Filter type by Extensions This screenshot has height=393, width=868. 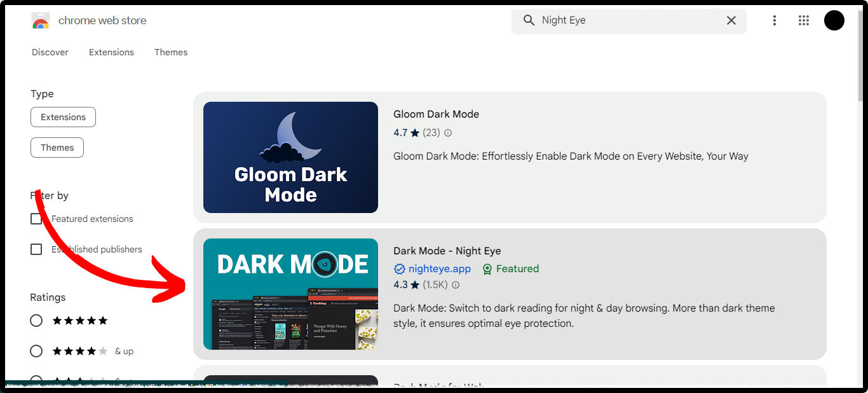pyautogui.click(x=63, y=117)
